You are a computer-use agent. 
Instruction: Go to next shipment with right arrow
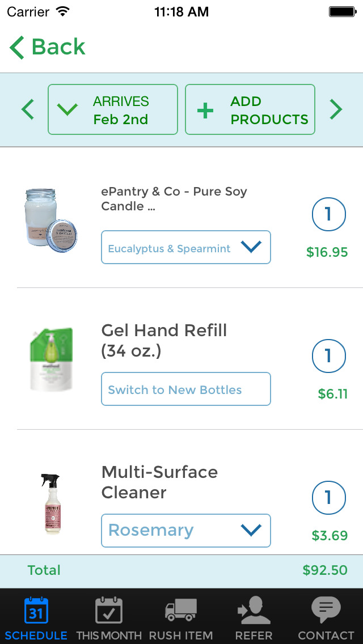pos(336,109)
